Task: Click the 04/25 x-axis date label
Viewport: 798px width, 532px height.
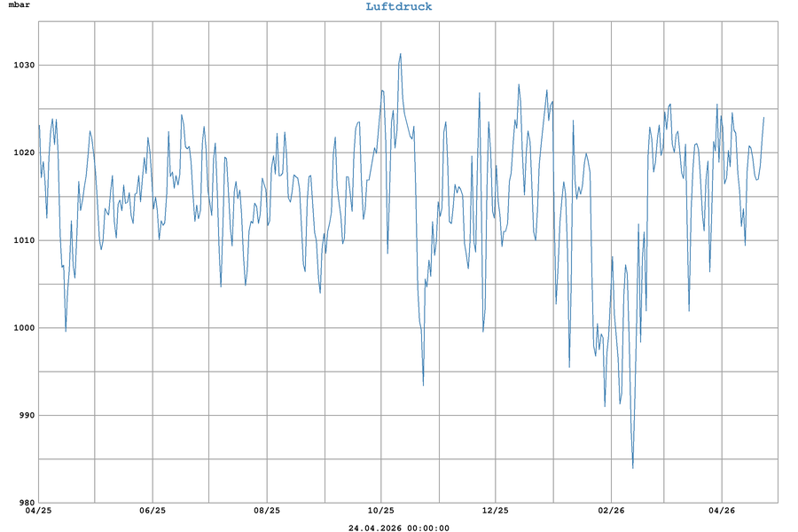Action: point(38,511)
